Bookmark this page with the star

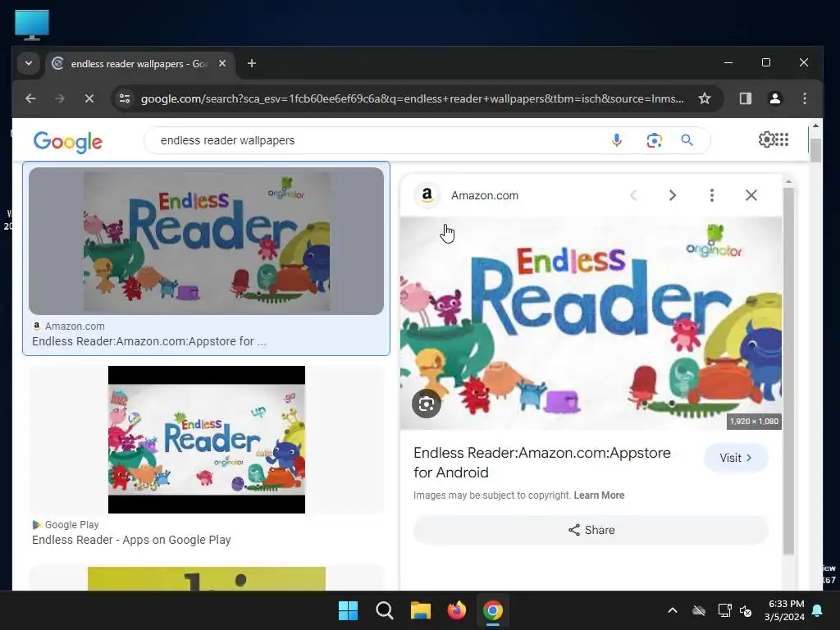click(705, 98)
